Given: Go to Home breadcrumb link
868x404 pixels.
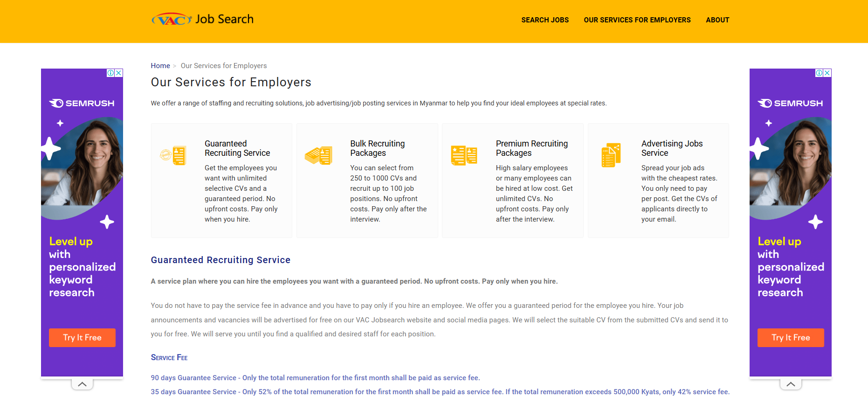Looking at the screenshot, I should click(160, 66).
